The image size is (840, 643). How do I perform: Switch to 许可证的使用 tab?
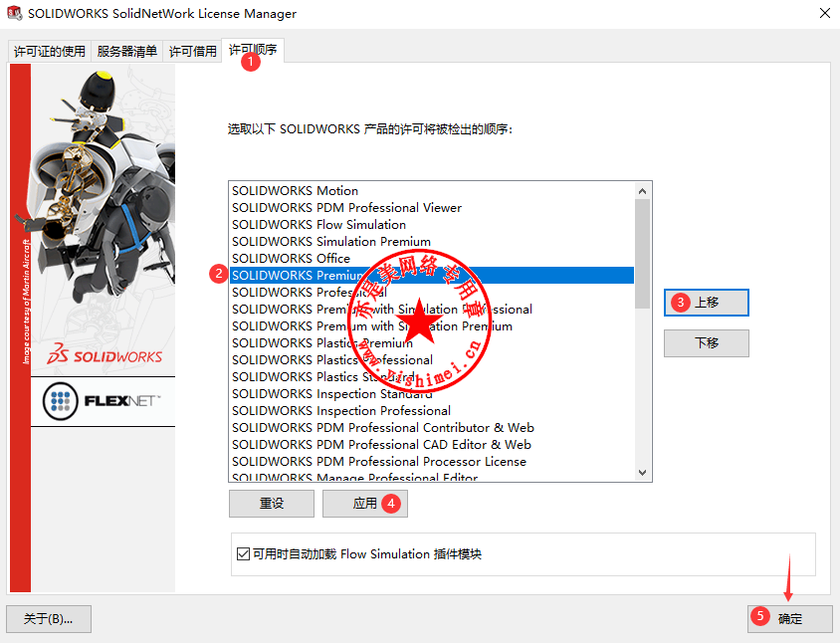click(x=50, y=52)
